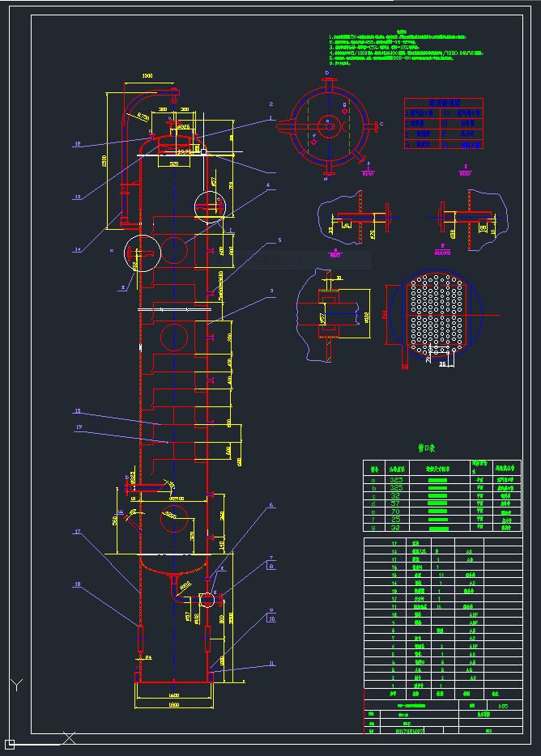This screenshot has width=541, height=756.
Task: Select the red manhole circle in lower tower
Action: [174, 518]
